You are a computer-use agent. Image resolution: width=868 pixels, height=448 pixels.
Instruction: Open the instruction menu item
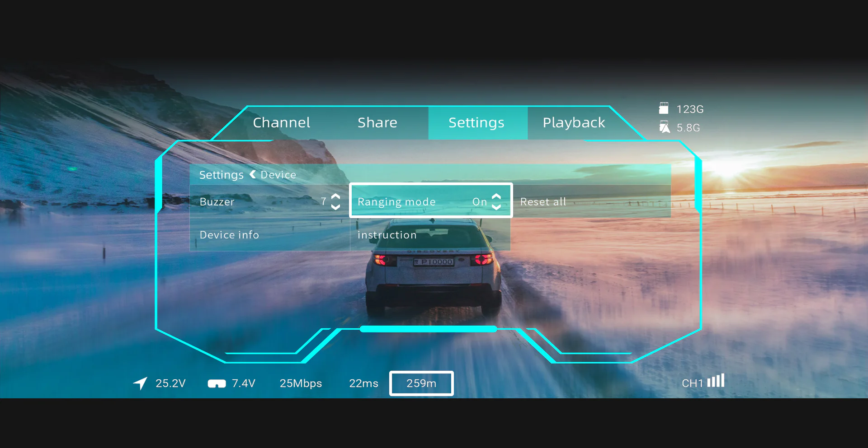(x=387, y=235)
